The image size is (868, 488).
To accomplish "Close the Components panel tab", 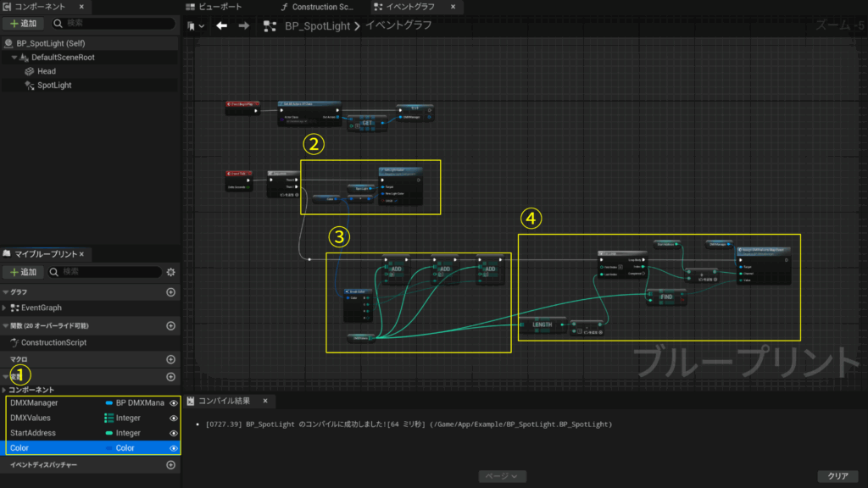I will click(x=81, y=7).
